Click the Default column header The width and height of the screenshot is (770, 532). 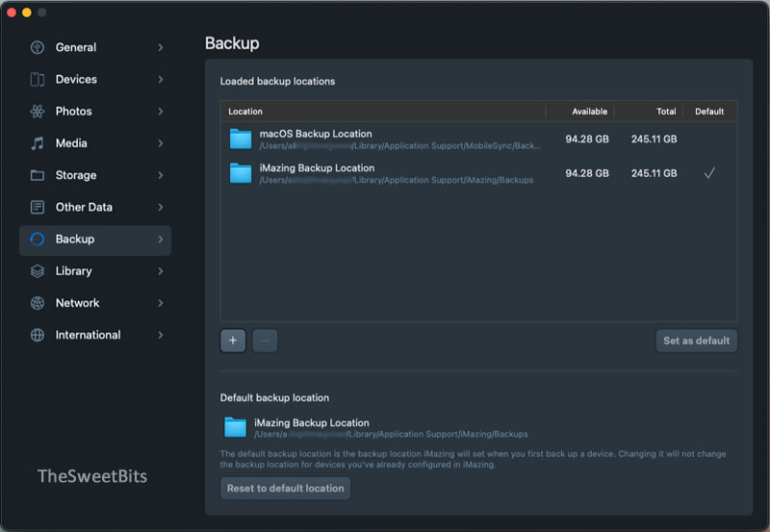(709, 112)
